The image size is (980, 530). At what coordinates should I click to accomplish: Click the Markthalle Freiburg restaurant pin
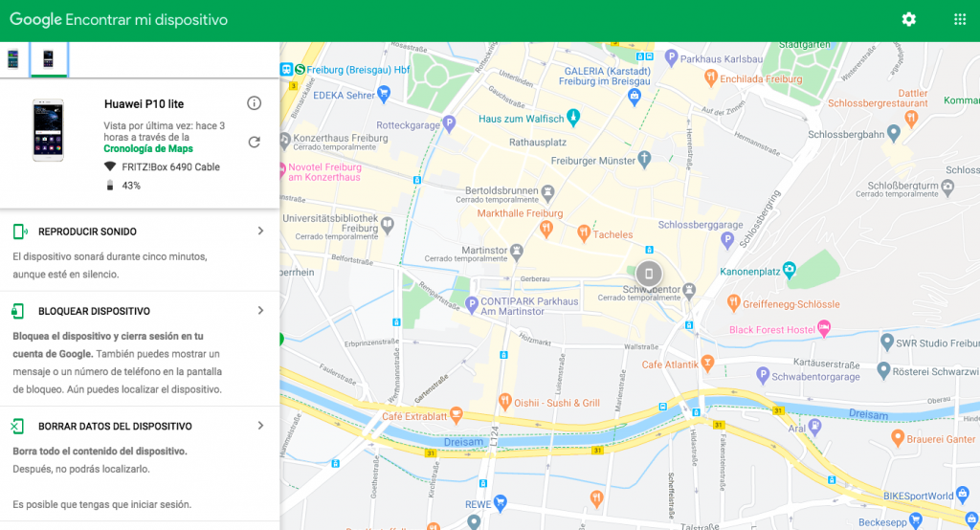click(546, 229)
